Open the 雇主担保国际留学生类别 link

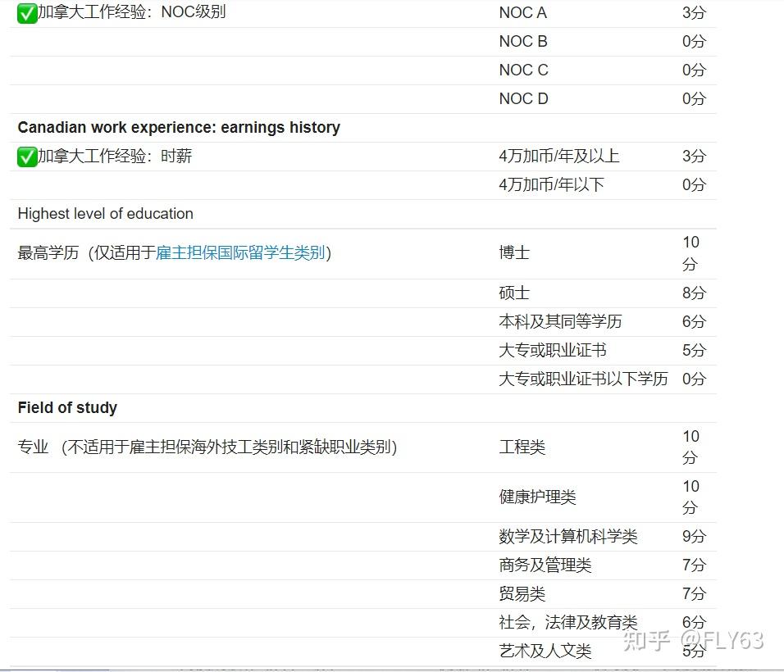tap(240, 252)
